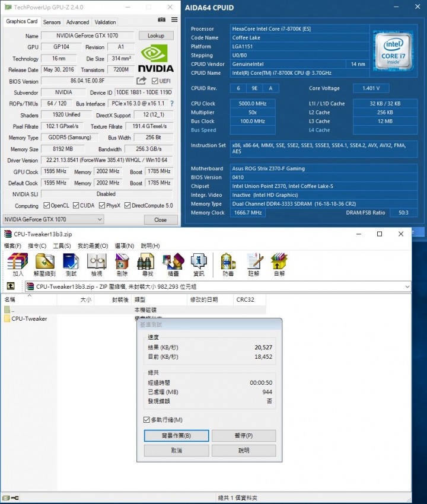Click the Pause (暫停) button
This screenshot has height=504, width=427.
(x=244, y=436)
